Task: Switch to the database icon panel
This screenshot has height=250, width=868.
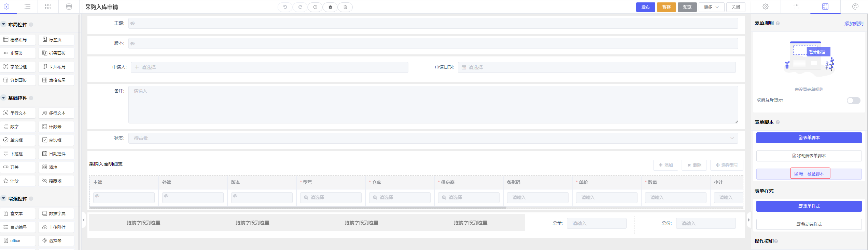Action: pos(69,7)
